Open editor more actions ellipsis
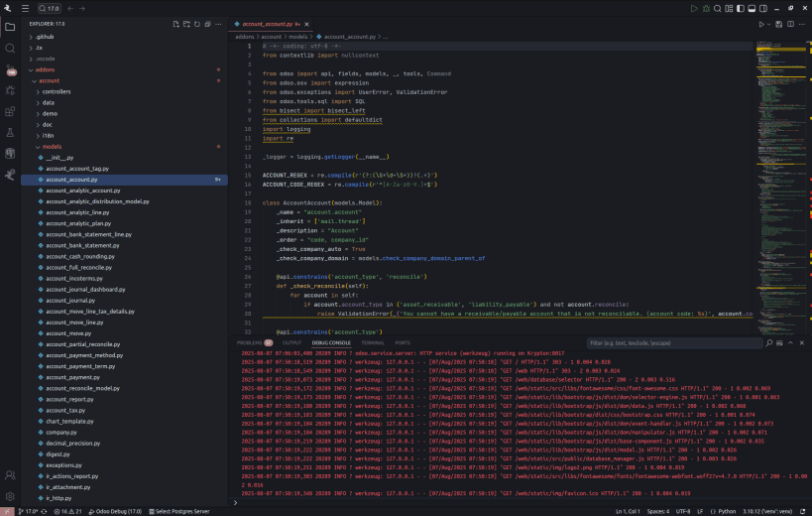This screenshot has width=812, height=516. [x=802, y=24]
